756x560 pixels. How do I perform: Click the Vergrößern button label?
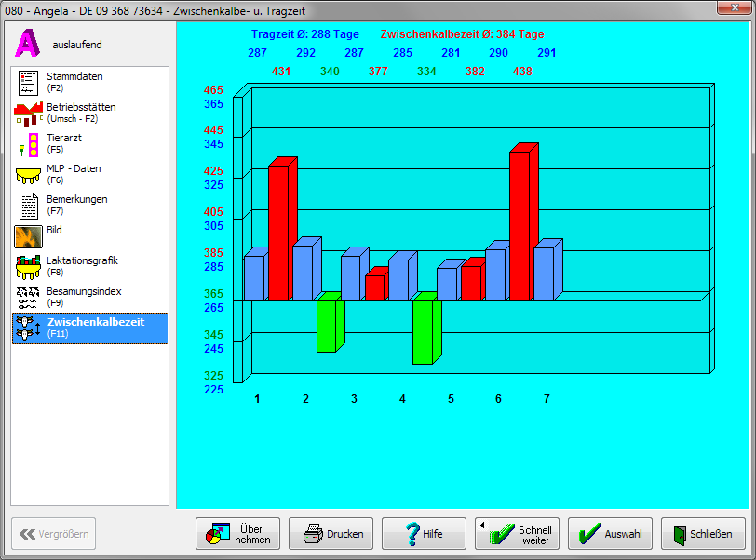pyautogui.click(x=63, y=534)
